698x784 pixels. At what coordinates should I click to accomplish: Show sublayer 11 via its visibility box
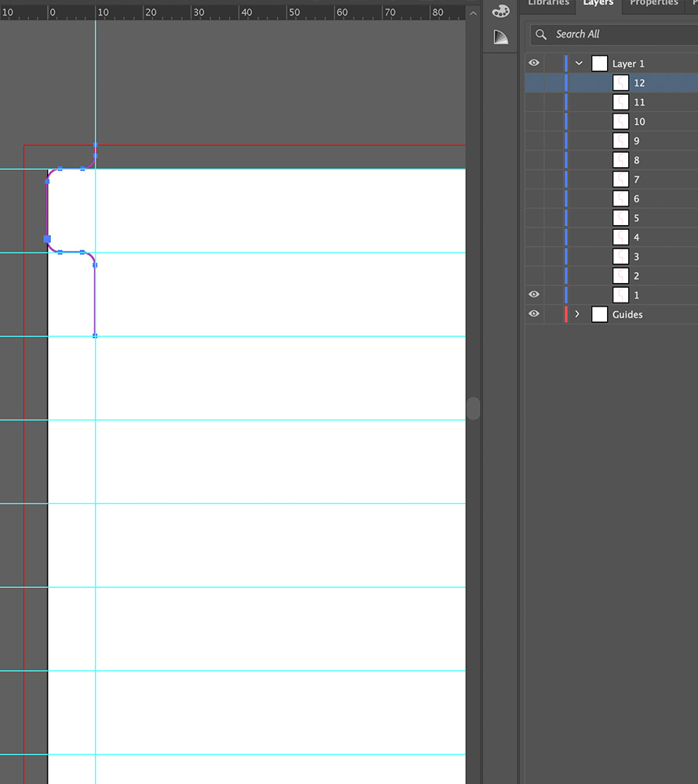(534, 102)
